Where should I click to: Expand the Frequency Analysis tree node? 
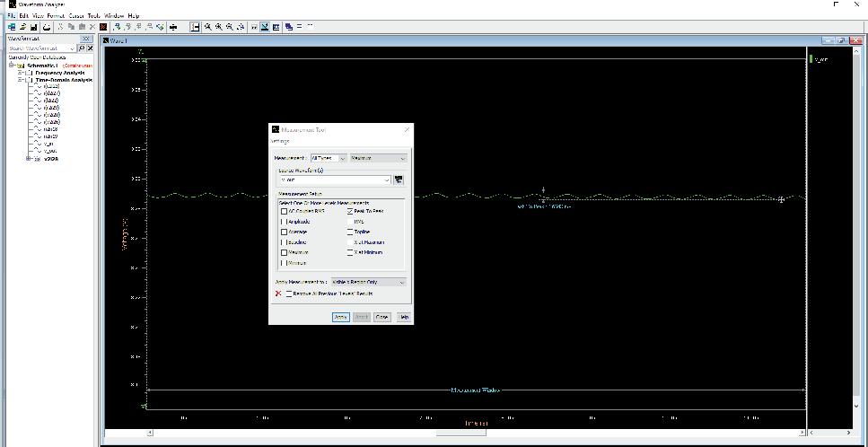(x=21, y=73)
